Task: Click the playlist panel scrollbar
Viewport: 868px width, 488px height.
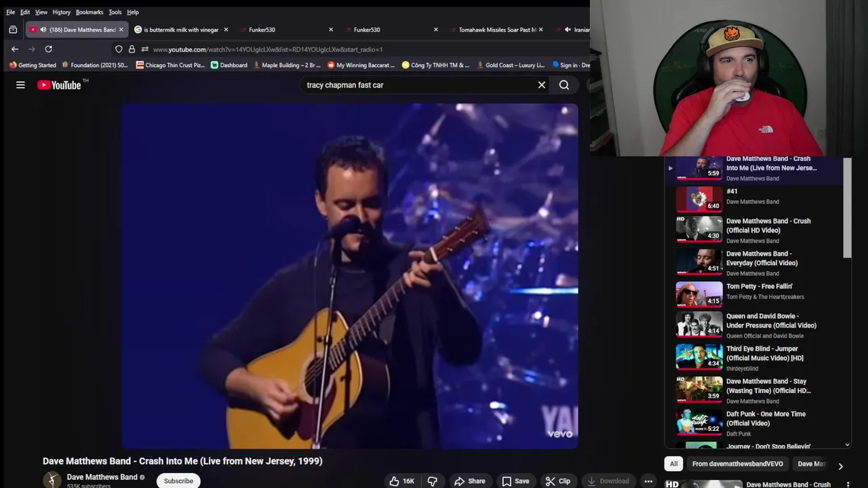Action: tap(847, 207)
